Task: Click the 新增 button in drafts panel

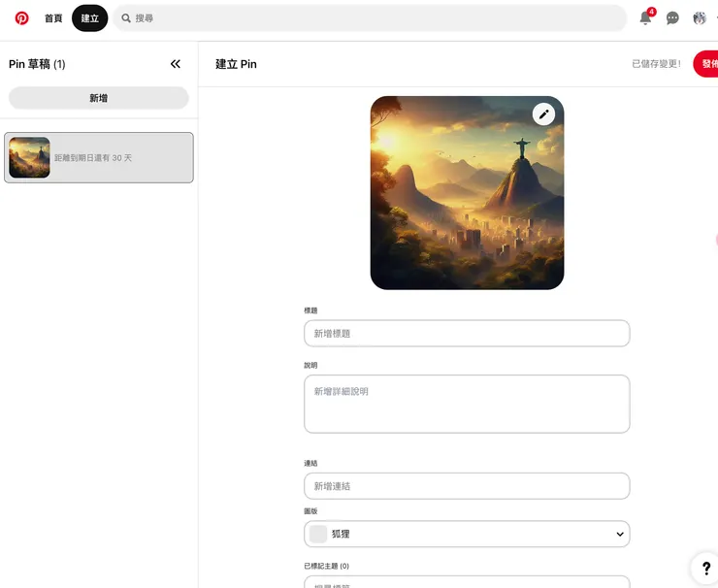Action: (98, 98)
